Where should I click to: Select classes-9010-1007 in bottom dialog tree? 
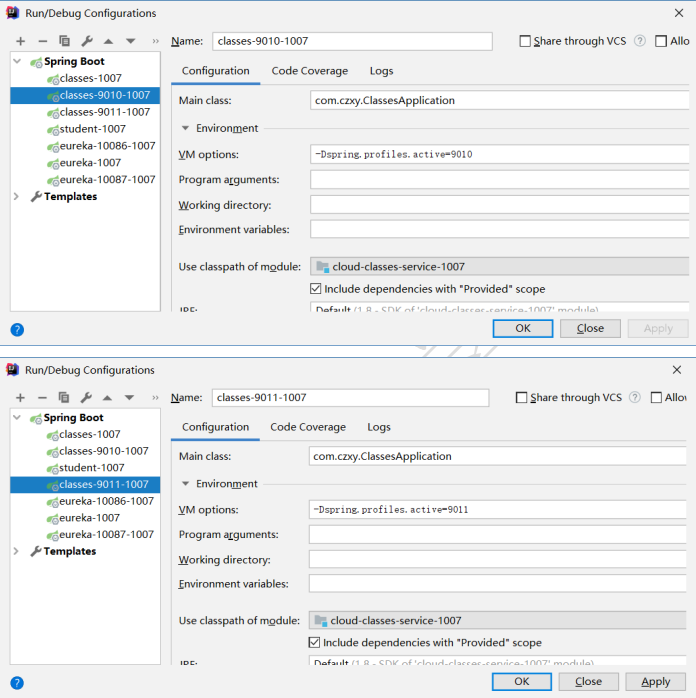tap(104, 451)
